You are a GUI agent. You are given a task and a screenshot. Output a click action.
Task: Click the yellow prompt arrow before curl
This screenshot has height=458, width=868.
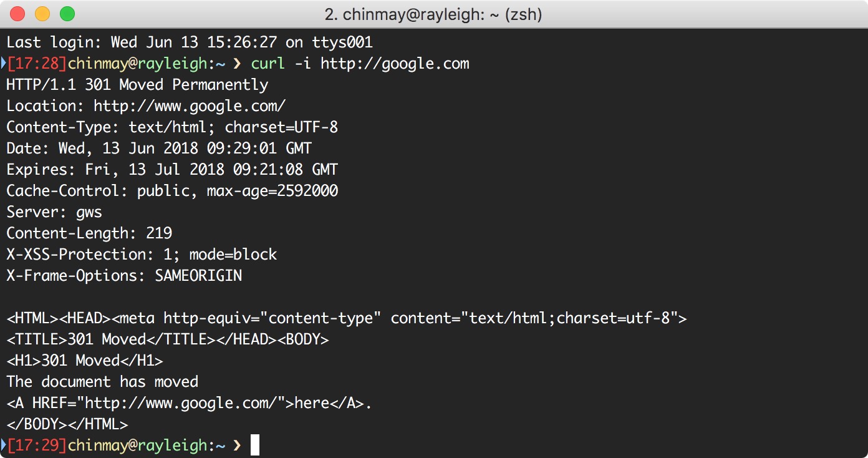coord(236,64)
